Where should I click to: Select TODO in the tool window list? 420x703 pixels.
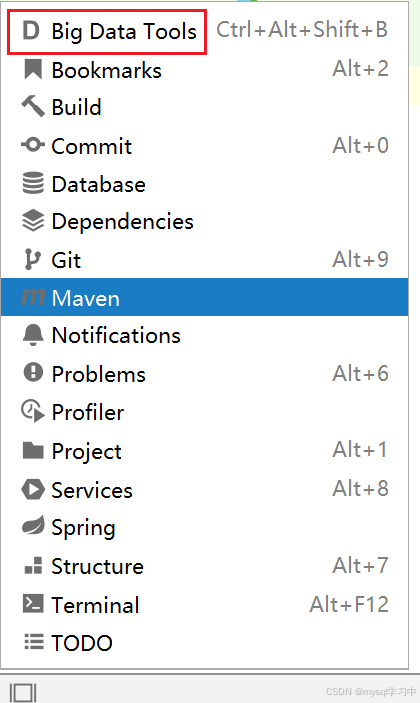[204, 642]
